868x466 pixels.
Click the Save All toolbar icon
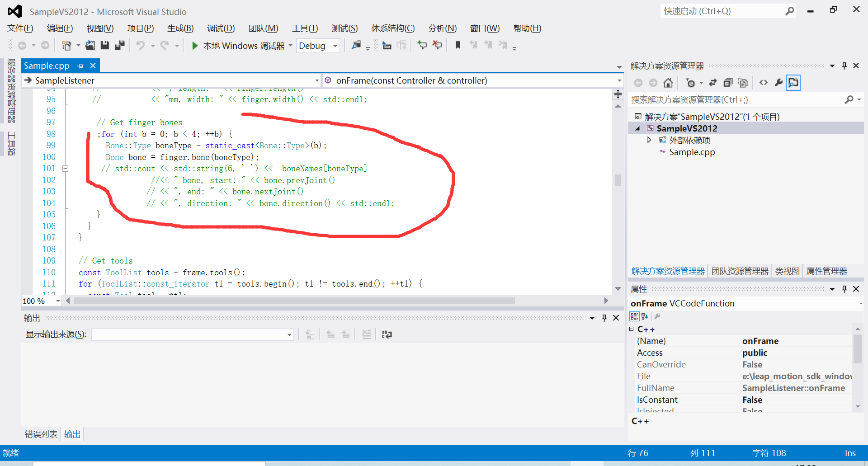(120, 46)
